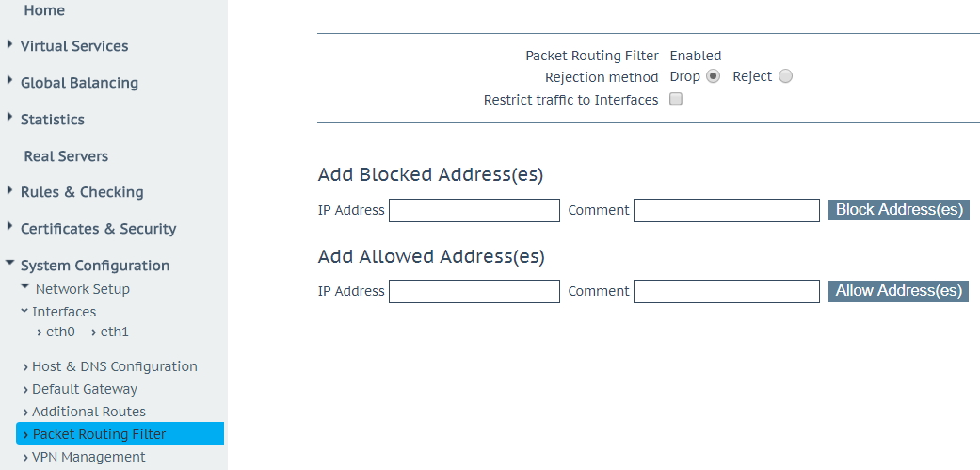Click the Block Address(es) button
Screen dimensions: 980x470
(x=899, y=209)
